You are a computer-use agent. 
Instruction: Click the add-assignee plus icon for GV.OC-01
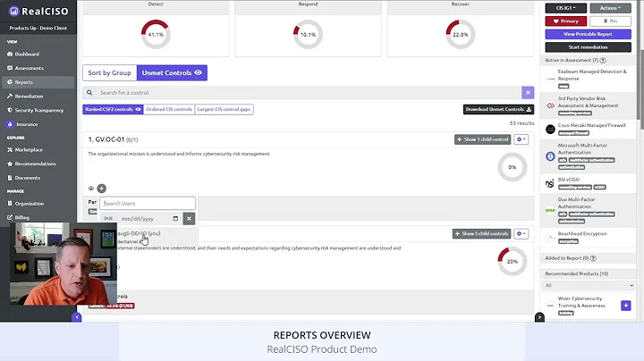pos(101,189)
